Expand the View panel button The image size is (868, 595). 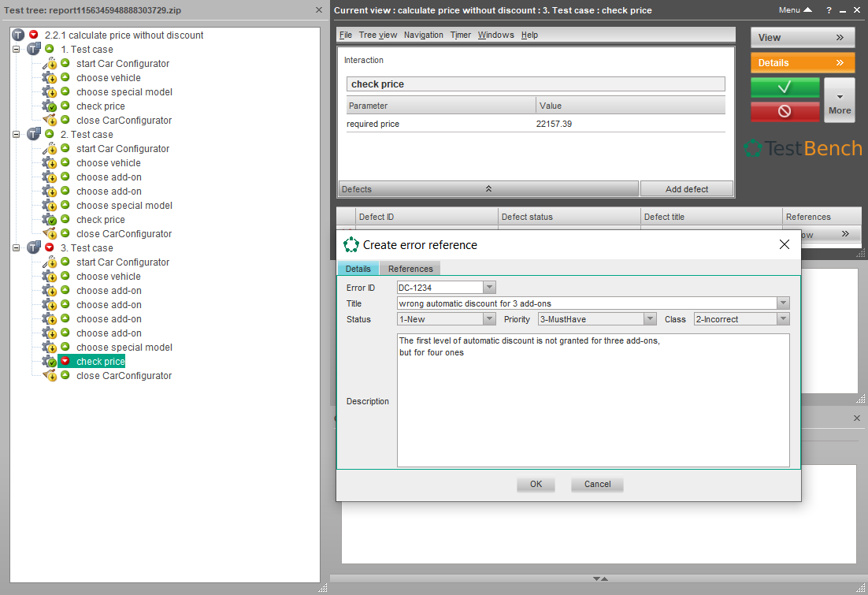(802, 38)
